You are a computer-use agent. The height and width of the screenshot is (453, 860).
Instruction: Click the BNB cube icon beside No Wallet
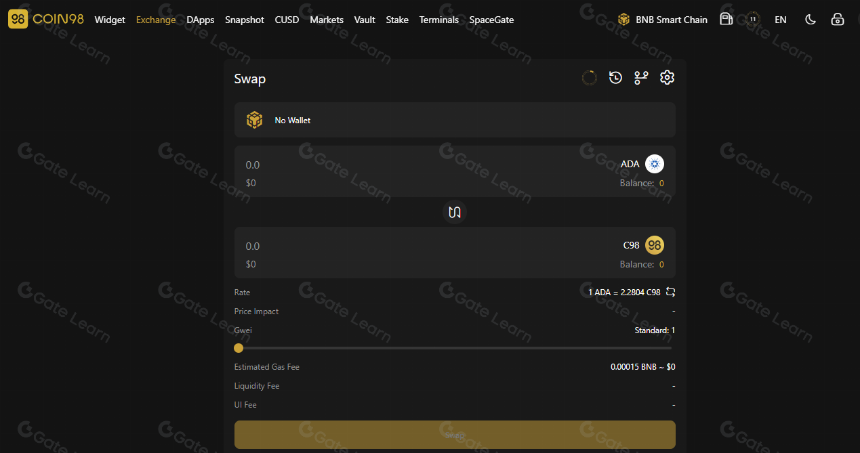254,120
